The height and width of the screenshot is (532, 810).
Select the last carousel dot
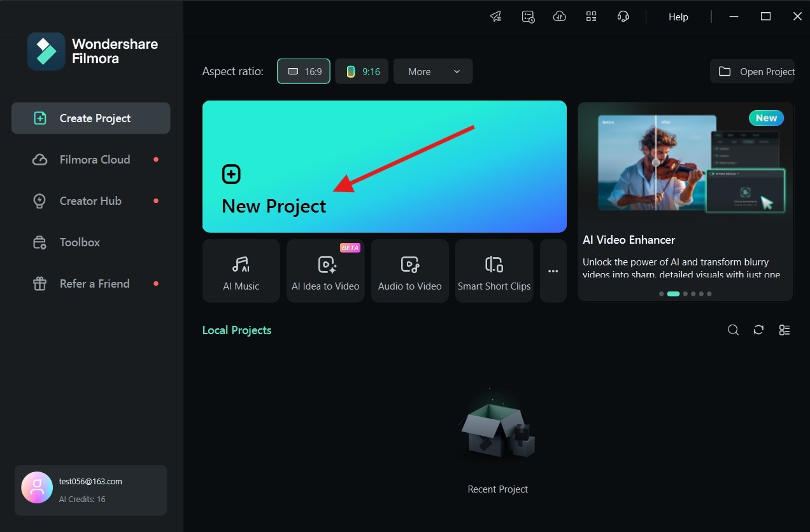coord(709,294)
